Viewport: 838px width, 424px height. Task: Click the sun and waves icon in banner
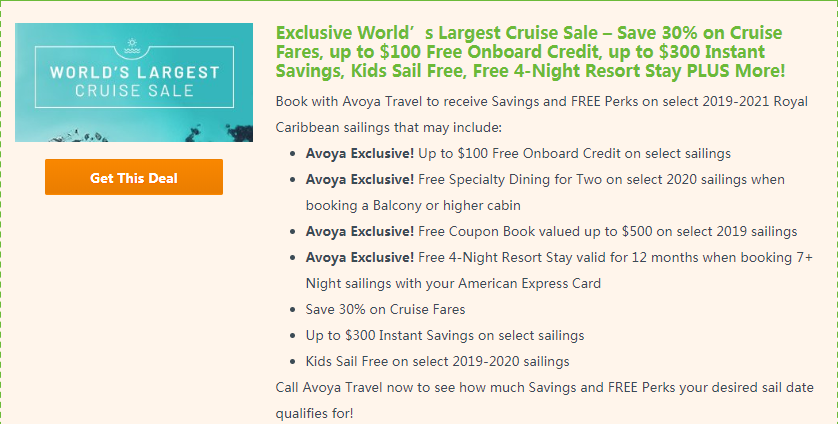(131, 45)
